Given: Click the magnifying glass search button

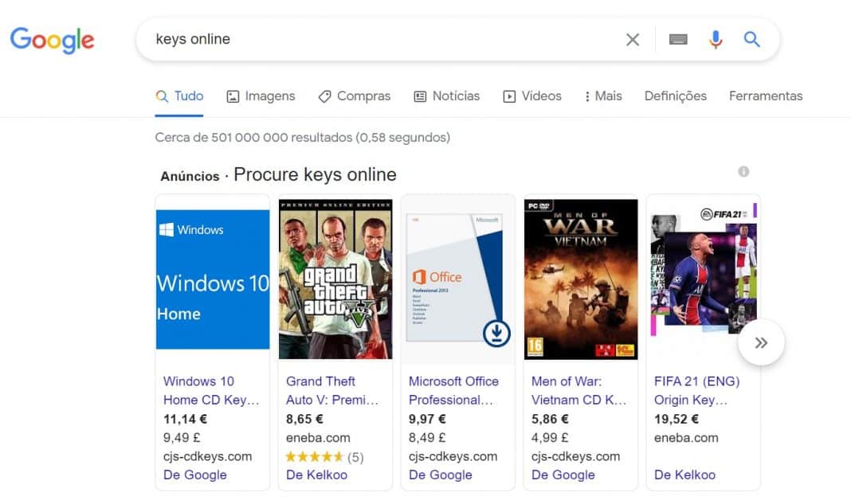Looking at the screenshot, I should click(751, 39).
